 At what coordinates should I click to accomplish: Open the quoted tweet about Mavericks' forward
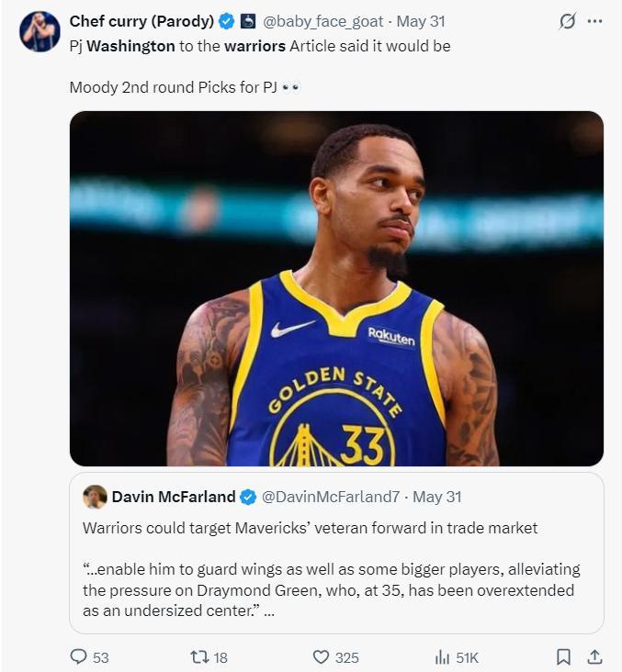336,569
